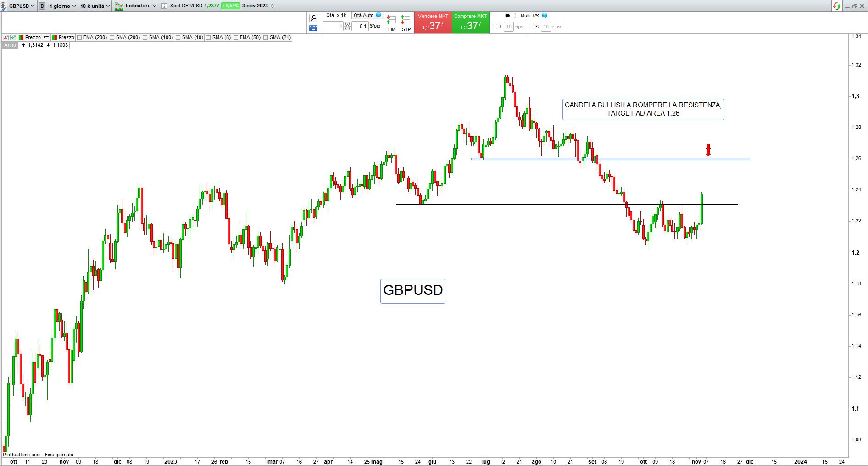This screenshot has height=466, width=868.
Task: Click the speech bubble next to Qtà Auto
Action: point(378,15)
